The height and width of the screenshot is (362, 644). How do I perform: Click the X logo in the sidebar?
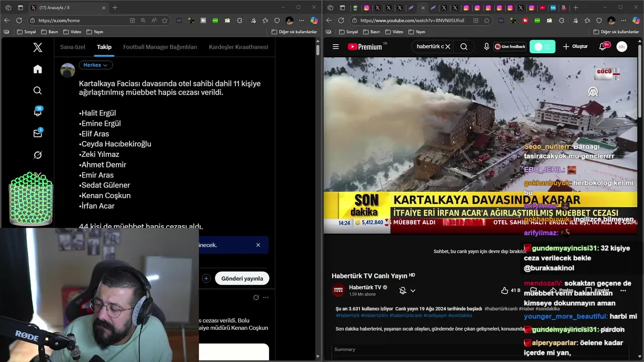pyautogui.click(x=38, y=47)
